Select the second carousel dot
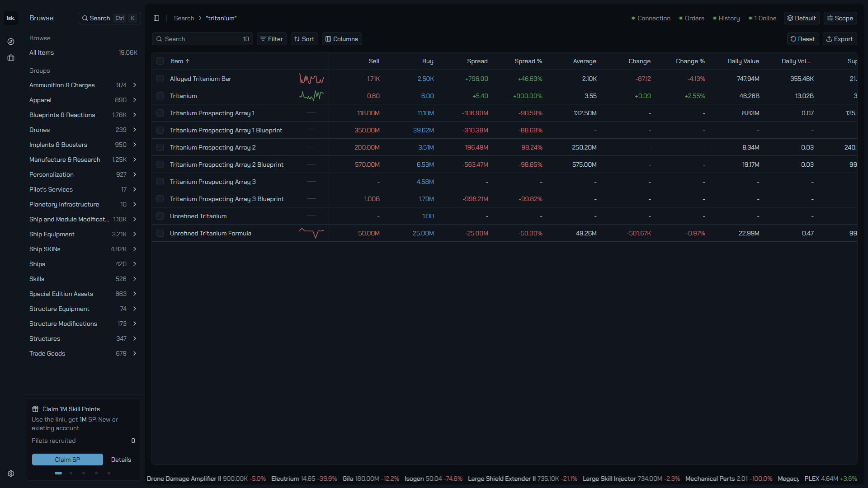 point(71,473)
